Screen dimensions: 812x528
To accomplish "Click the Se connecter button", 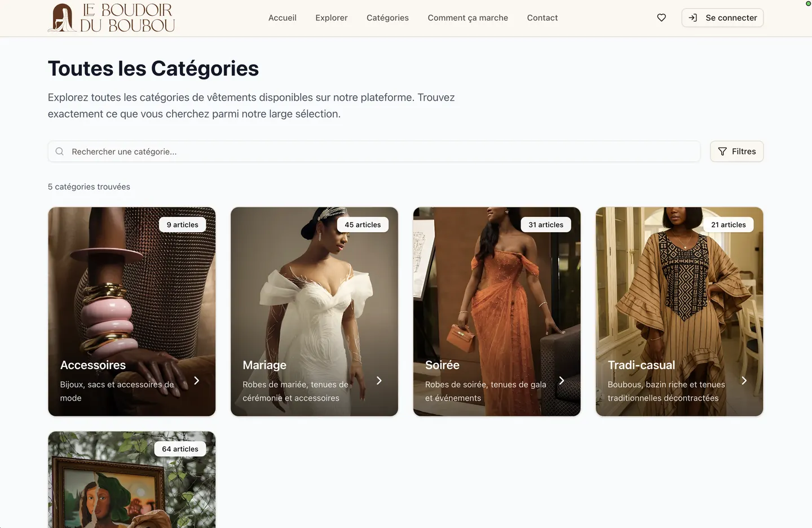I will (x=722, y=17).
